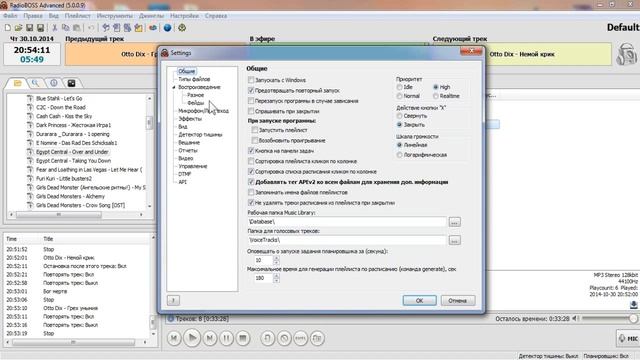640x360 pixels.
Task: Click the speaker mute icon near volume slider
Action: pos(575,318)
